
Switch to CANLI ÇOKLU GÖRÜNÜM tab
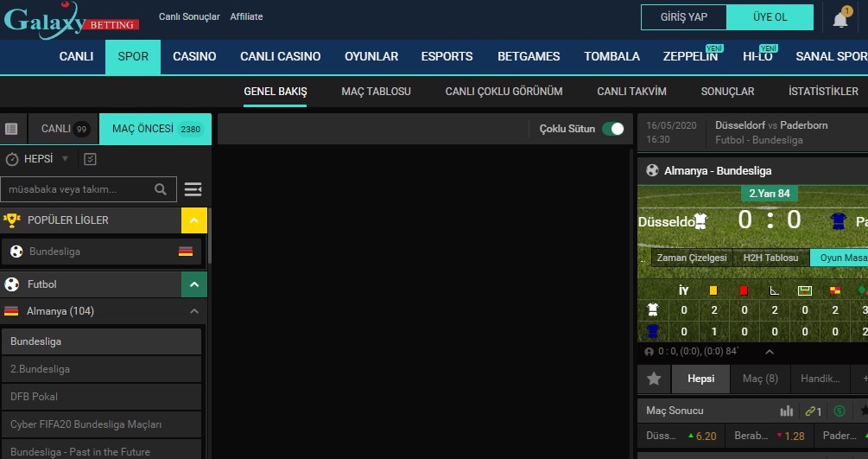pyautogui.click(x=504, y=92)
